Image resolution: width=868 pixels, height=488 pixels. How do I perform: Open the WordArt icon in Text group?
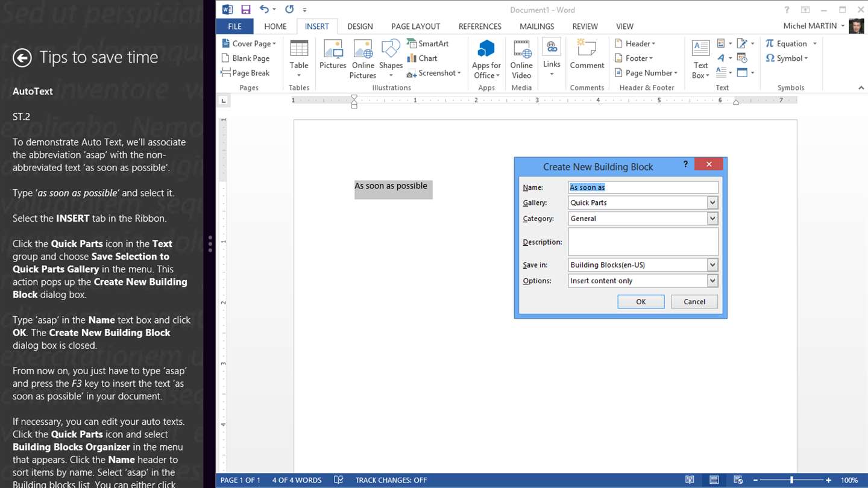click(x=721, y=58)
